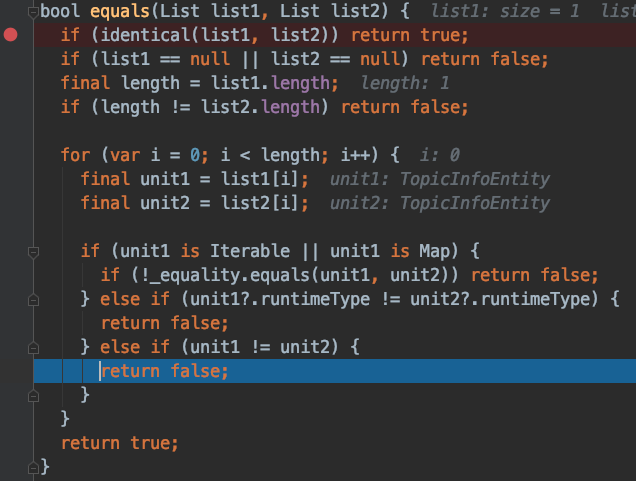Viewport: 636px width, 481px height.
Task: Click the inline hint 'i: 0'
Action: coord(440,155)
